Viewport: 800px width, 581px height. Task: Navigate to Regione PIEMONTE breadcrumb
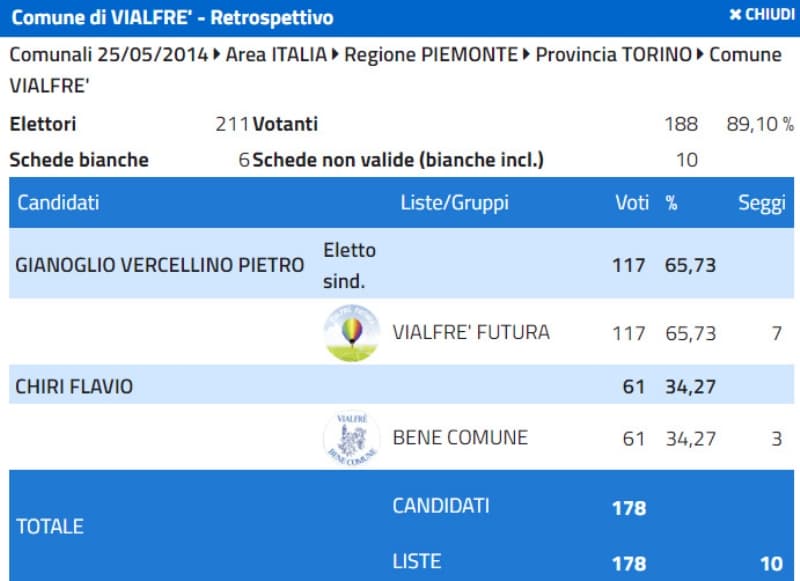click(x=430, y=54)
